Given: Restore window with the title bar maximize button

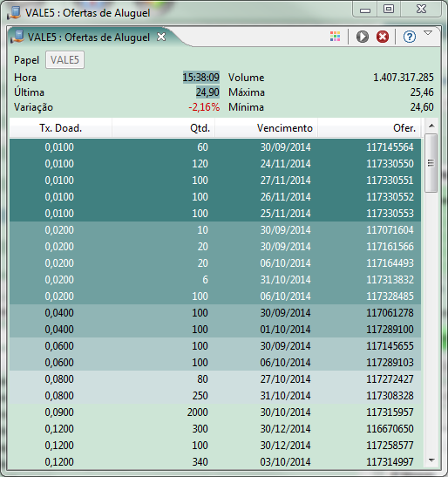Looking at the screenshot, I should tap(389, 9).
